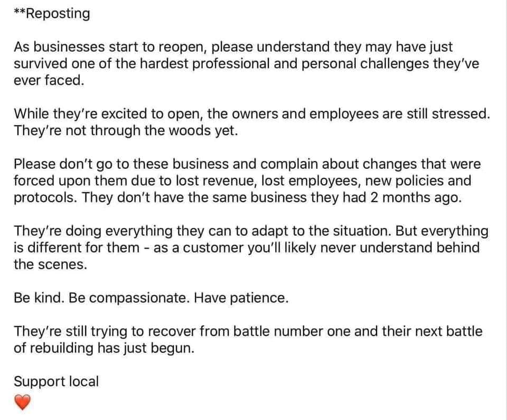The height and width of the screenshot is (420, 507).
Task: Click the orange heart emoji
Action: pyautogui.click(x=20, y=404)
